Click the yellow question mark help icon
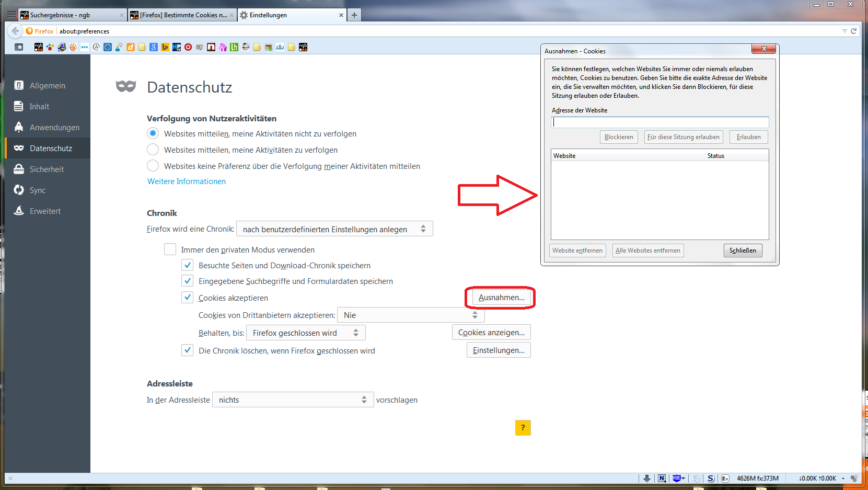868x490 pixels. (x=523, y=428)
